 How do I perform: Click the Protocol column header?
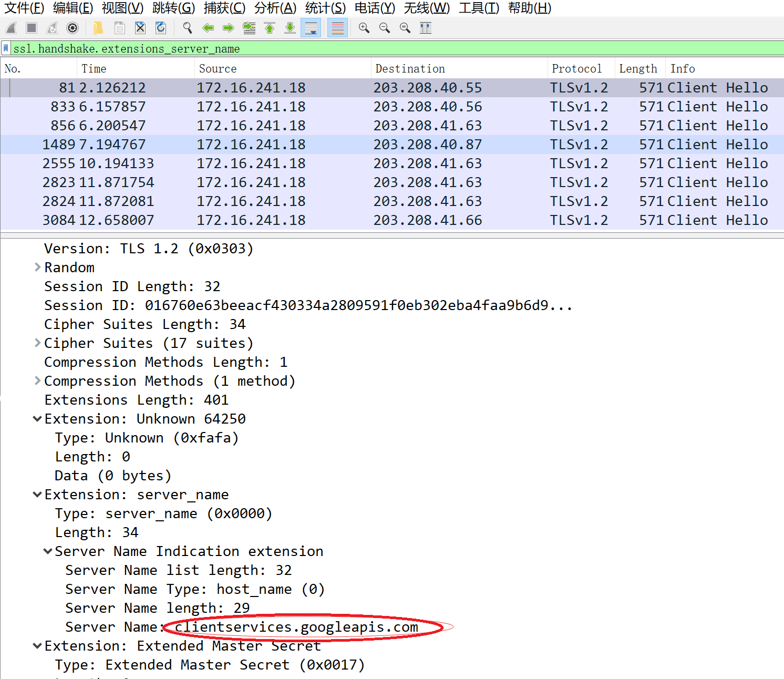pos(576,69)
